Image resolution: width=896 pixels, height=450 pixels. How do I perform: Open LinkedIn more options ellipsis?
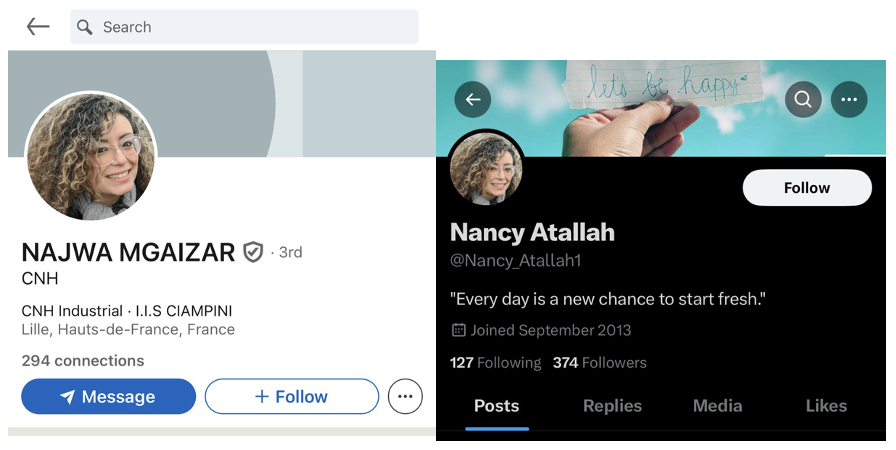click(404, 397)
